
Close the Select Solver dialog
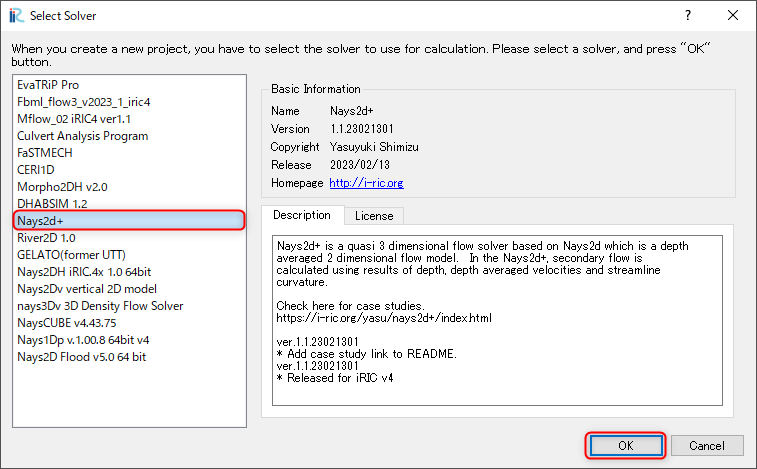pyautogui.click(x=732, y=15)
